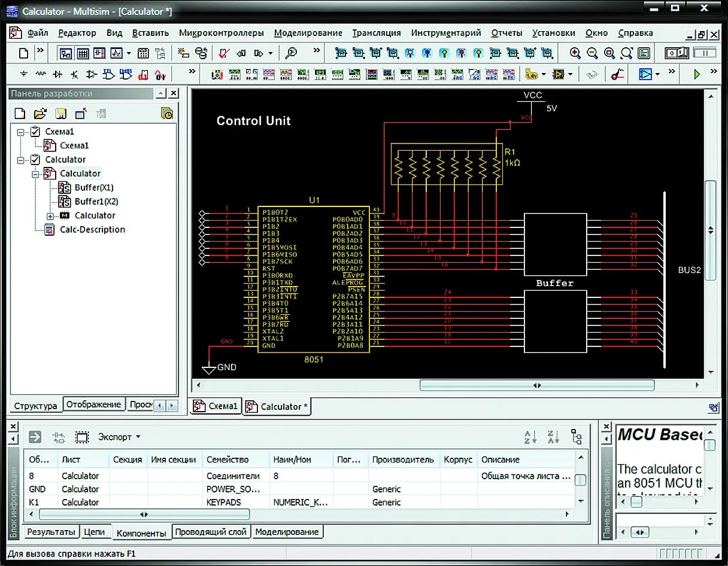This screenshot has width=728, height=566.
Task: Open the dropdown arrow next to Grapher
Action: coord(129,53)
